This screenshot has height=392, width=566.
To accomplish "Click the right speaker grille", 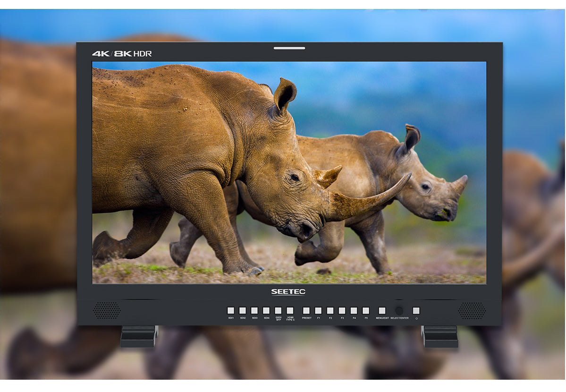I will pyautogui.click(x=472, y=311).
